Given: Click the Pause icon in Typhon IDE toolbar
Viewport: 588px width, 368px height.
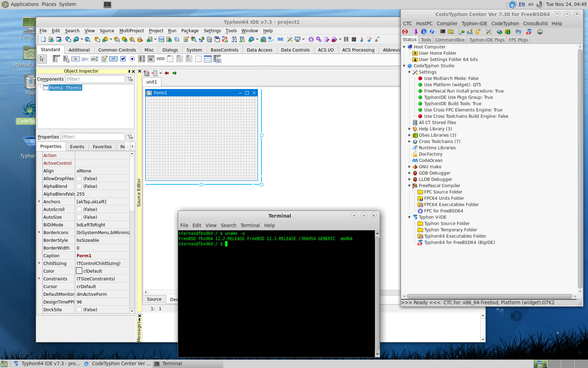Looking at the screenshot, I should (x=346, y=40).
